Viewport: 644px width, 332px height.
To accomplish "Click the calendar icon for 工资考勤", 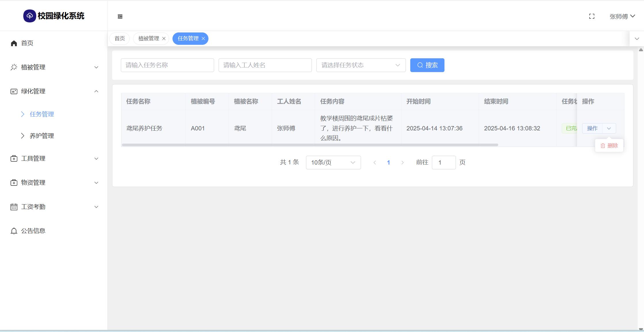I will 14,207.
